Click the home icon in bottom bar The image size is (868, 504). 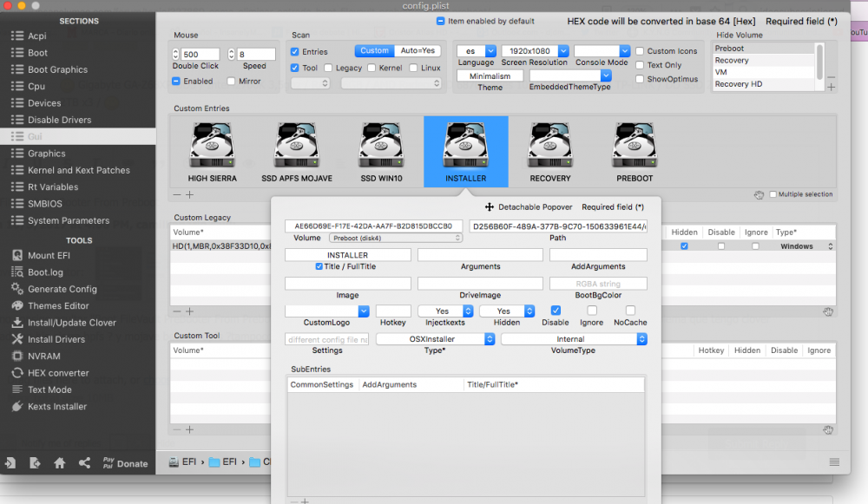point(60,463)
